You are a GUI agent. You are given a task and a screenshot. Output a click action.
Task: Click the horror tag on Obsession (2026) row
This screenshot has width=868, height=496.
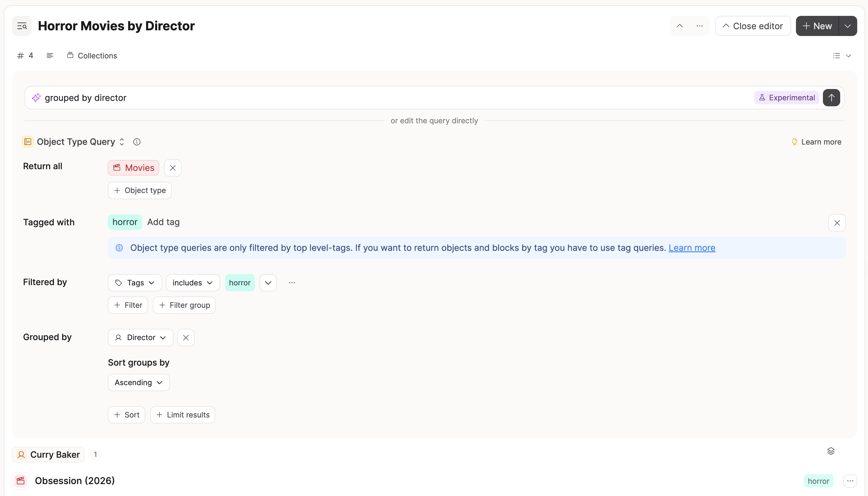818,481
